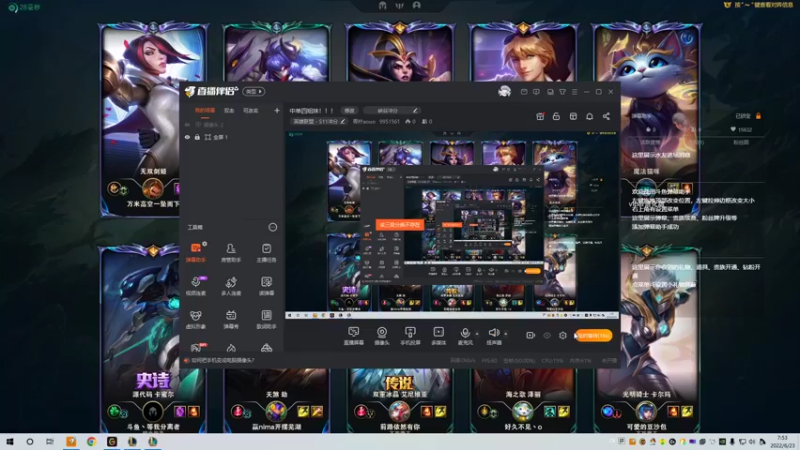Select the 全屏 1 source row
The height and width of the screenshot is (450, 800).
(232, 137)
